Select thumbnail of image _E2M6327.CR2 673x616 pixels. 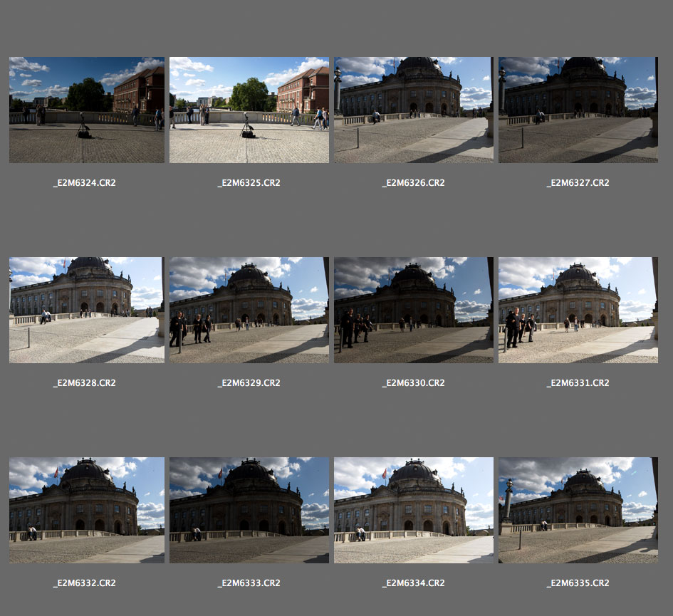pyautogui.click(x=578, y=110)
